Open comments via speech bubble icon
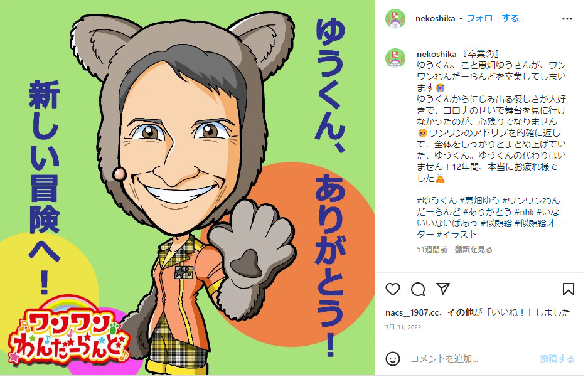This screenshot has width=588, height=377. click(418, 289)
